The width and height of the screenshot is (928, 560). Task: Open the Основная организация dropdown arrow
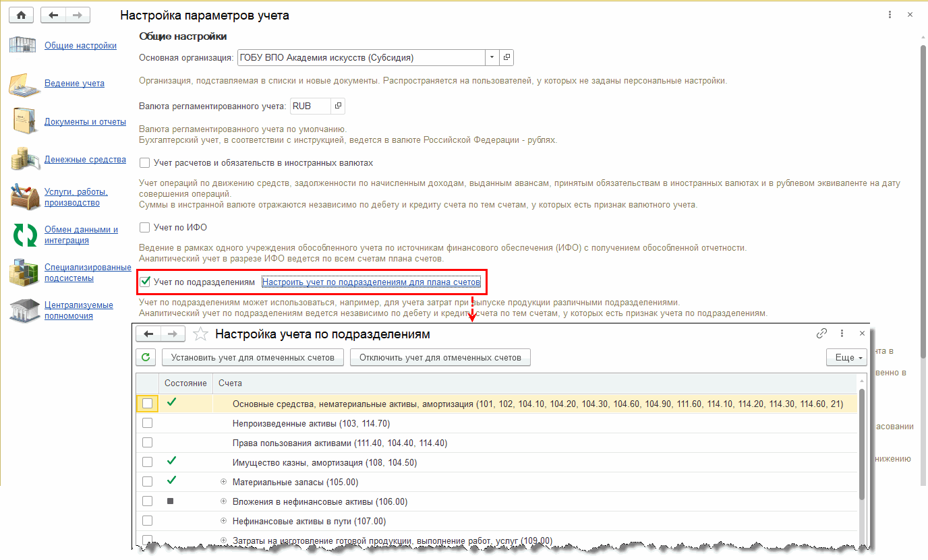(x=492, y=58)
